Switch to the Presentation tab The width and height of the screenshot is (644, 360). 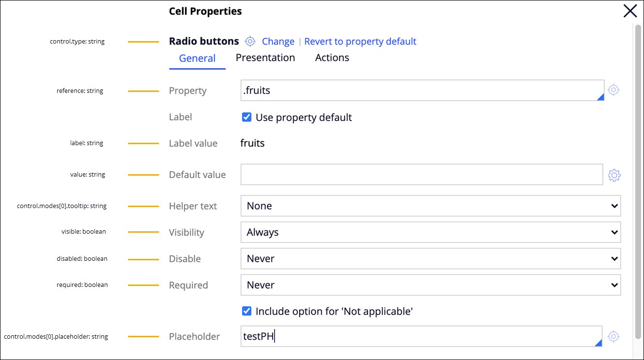click(265, 58)
